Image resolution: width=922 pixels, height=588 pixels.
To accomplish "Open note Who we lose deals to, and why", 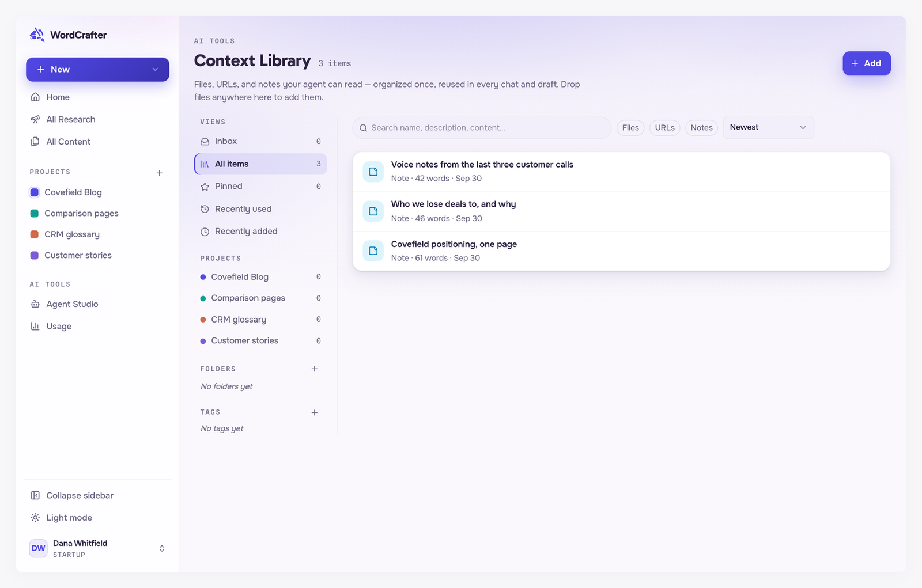I will pyautogui.click(x=621, y=211).
